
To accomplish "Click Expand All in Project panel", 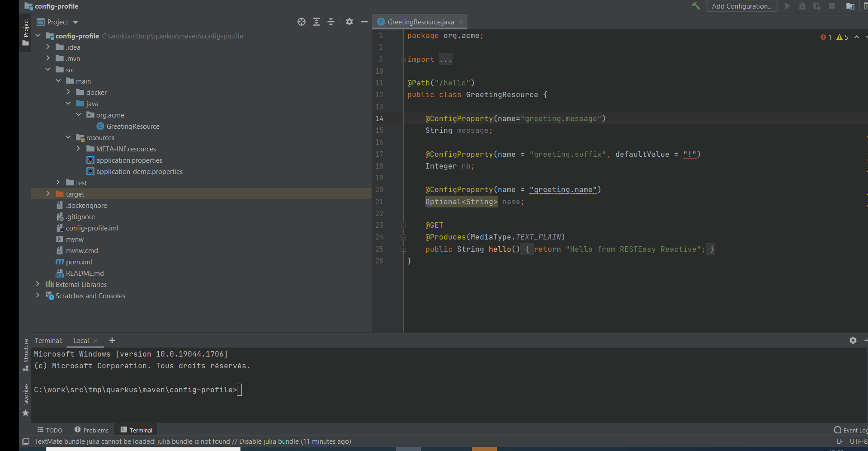I will 316,22.
